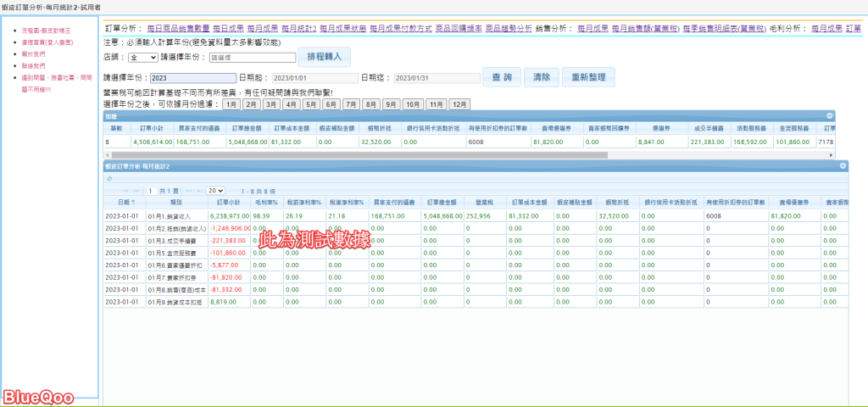Click the refresh icon in the 每月統計2 grid toolbar
The height and width of the screenshot is (407, 868).
pyautogui.click(x=108, y=178)
